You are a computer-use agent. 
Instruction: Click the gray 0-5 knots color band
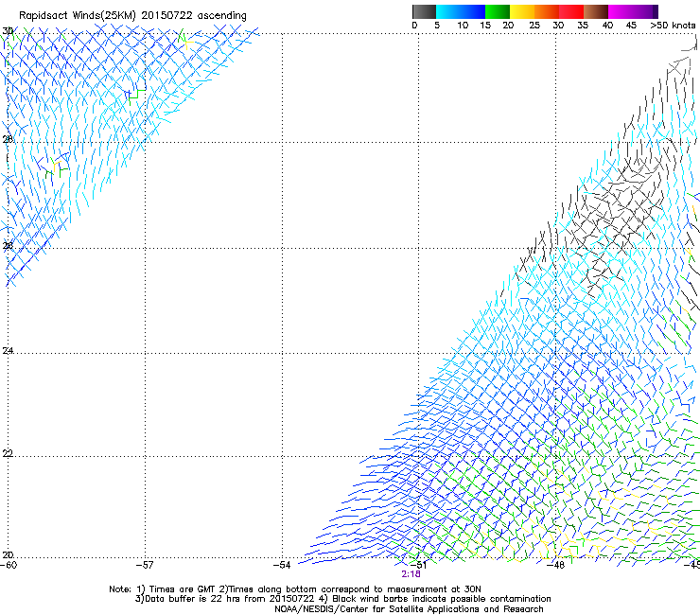424,11
